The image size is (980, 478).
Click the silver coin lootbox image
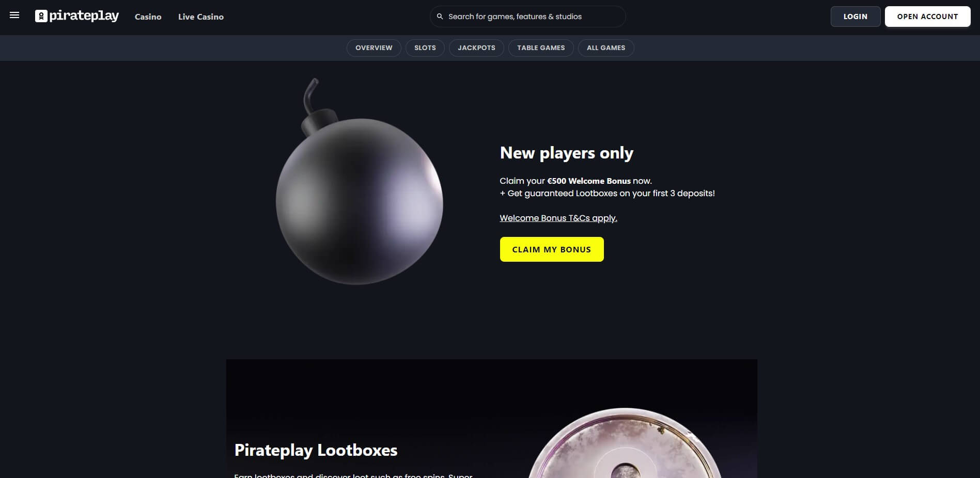pyautogui.click(x=625, y=443)
